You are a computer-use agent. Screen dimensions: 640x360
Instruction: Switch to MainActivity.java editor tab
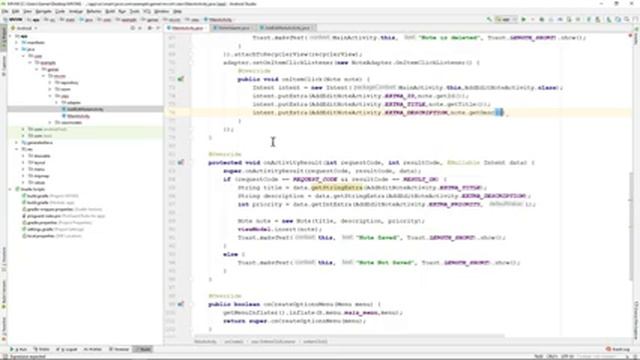tap(187, 28)
